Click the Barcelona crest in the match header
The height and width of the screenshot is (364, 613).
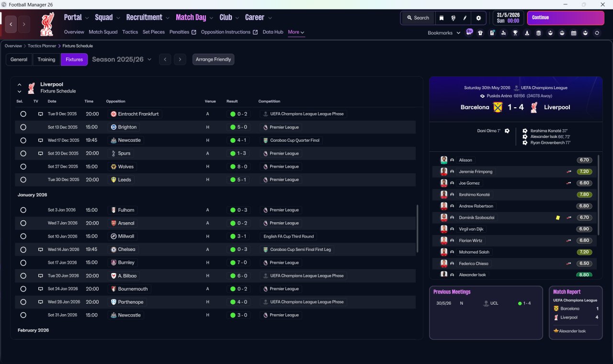[x=498, y=107]
